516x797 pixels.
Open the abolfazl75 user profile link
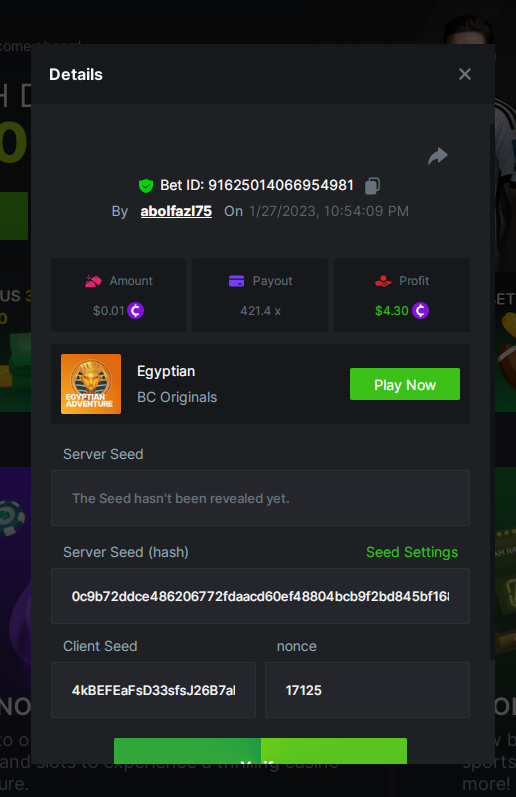[176, 211]
